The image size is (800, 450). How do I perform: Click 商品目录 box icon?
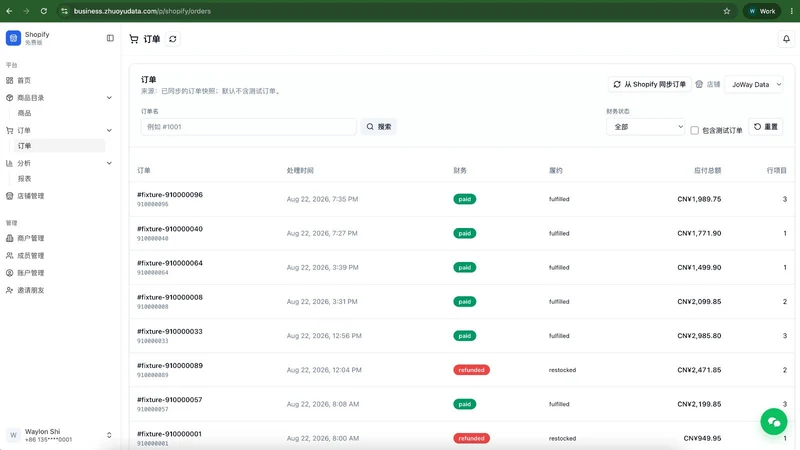pyautogui.click(x=9, y=97)
